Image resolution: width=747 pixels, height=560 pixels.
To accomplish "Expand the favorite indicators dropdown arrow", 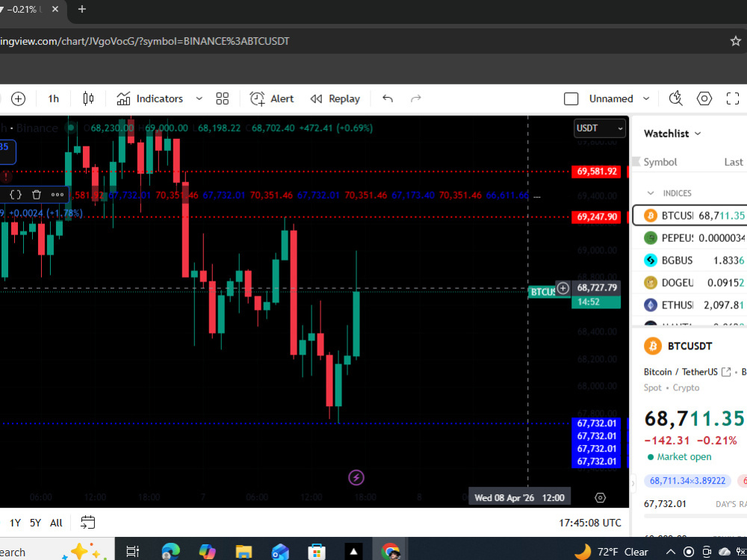I will (199, 99).
